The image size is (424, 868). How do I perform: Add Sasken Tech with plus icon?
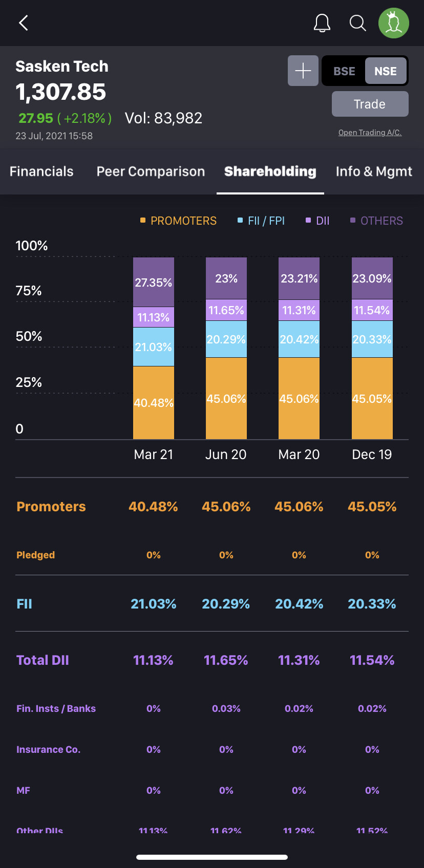303,71
